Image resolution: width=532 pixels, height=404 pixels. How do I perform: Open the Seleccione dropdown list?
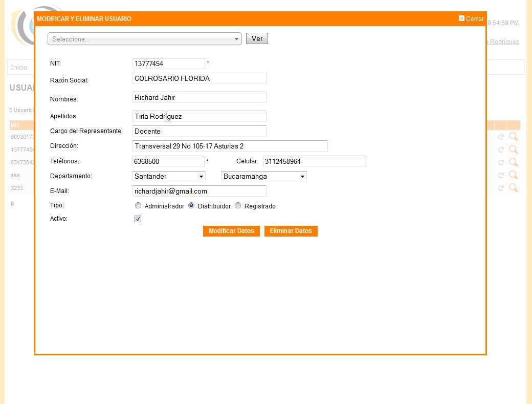(x=144, y=38)
